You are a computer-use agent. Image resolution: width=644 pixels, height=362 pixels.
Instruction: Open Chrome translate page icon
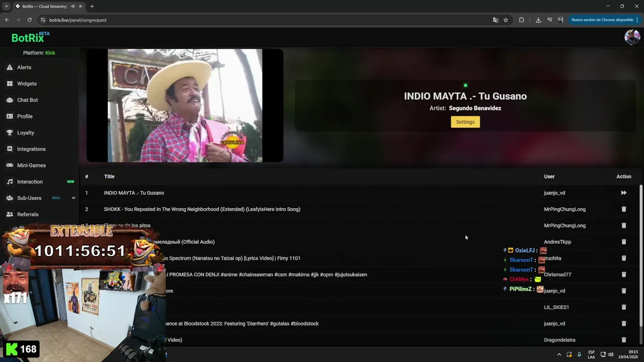pyautogui.click(x=496, y=20)
